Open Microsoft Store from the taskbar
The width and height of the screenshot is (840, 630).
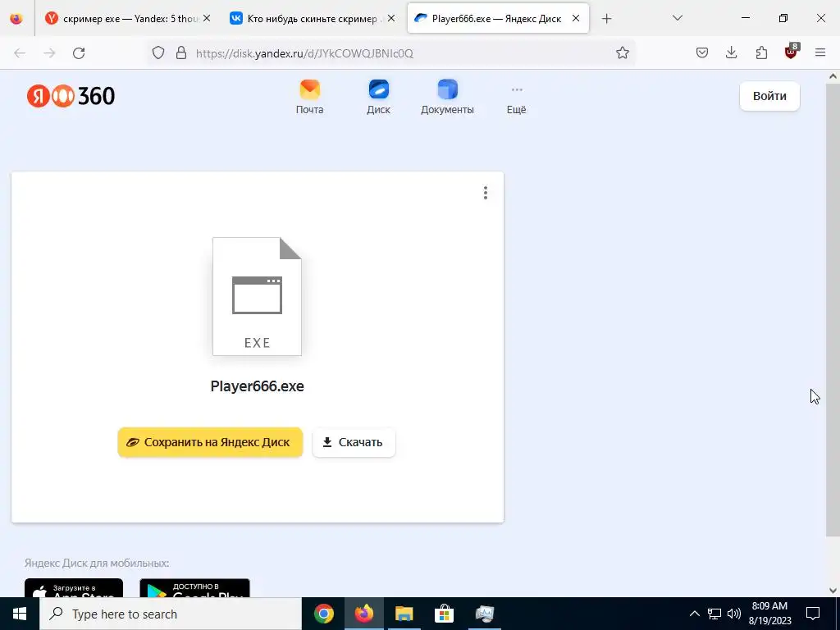(444, 614)
